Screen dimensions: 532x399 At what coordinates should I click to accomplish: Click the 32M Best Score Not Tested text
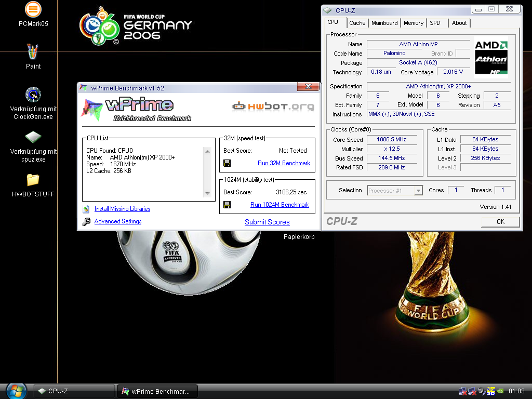[x=293, y=151]
